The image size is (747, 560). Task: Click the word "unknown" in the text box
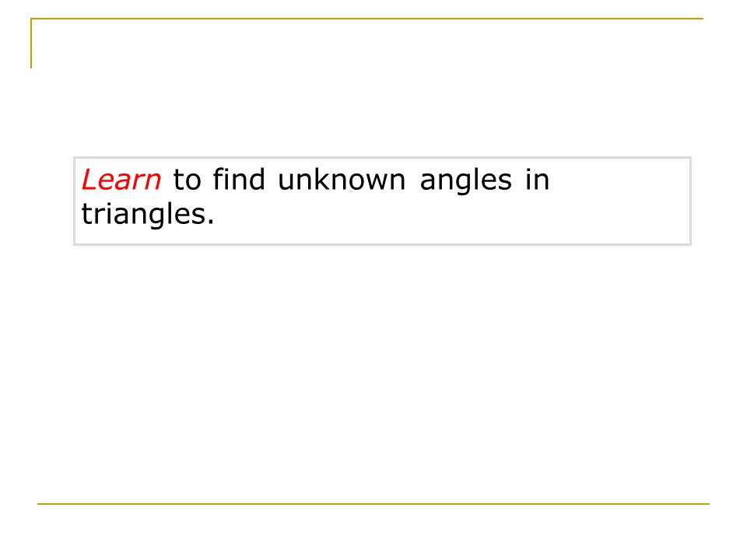point(342,180)
